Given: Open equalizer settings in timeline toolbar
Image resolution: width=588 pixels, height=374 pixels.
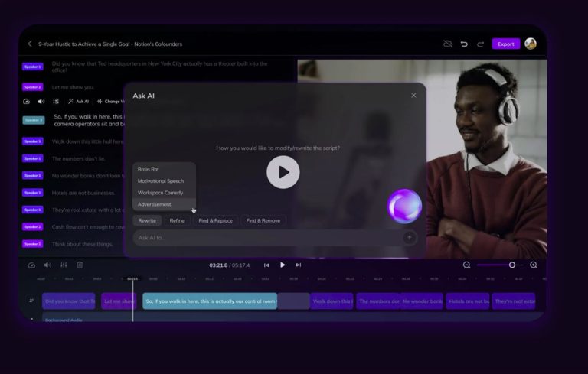Looking at the screenshot, I should pyautogui.click(x=64, y=265).
